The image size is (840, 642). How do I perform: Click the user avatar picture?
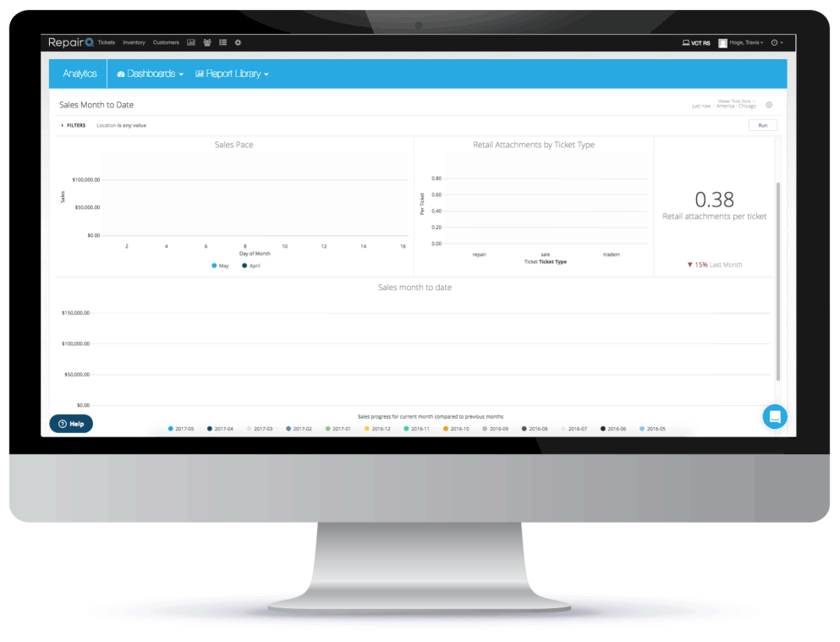point(722,43)
